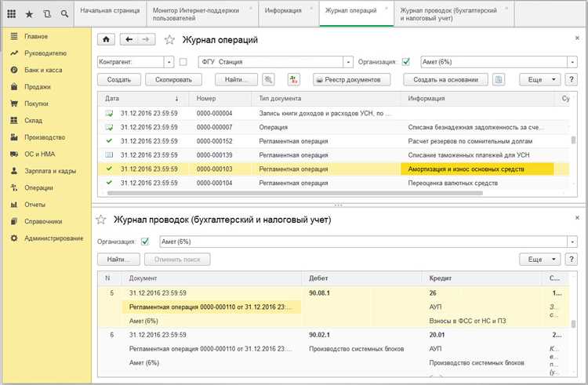This screenshot has width=588, height=385.
Task: Open Favorites star in top panel
Action: click(x=29, y=14)
